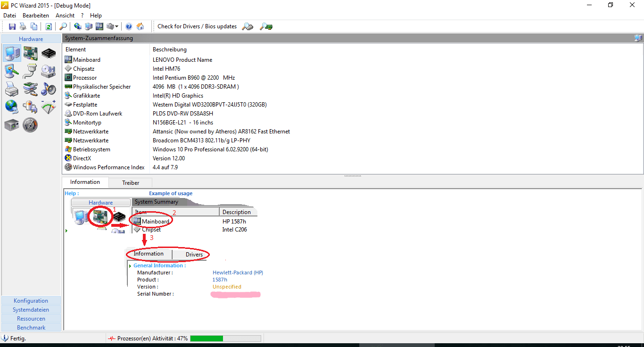Select the DirectX row
644x347 pixels.
click(353, 158)
